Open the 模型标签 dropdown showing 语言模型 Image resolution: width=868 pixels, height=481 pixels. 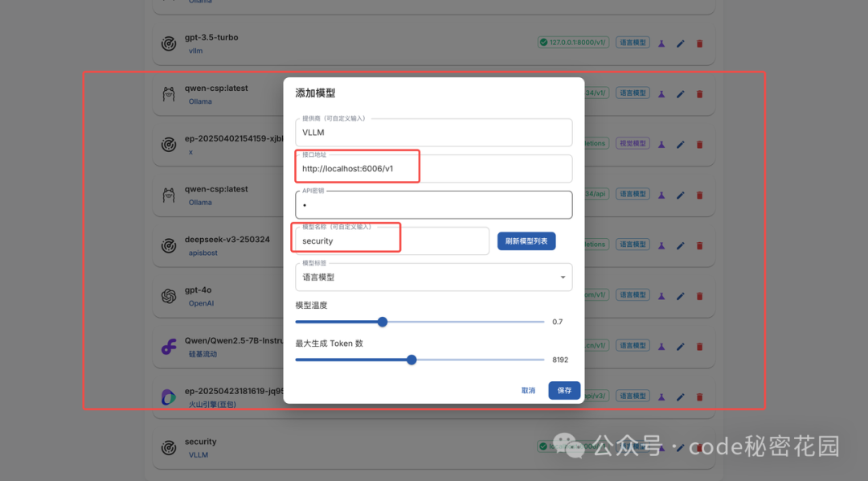pyautogui.click(x=433, y=277)
